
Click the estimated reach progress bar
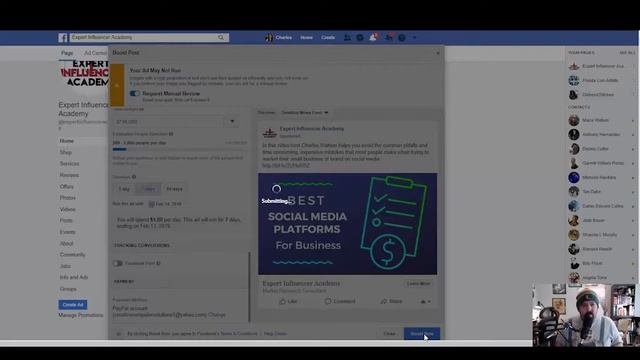(x=180, y=149)
